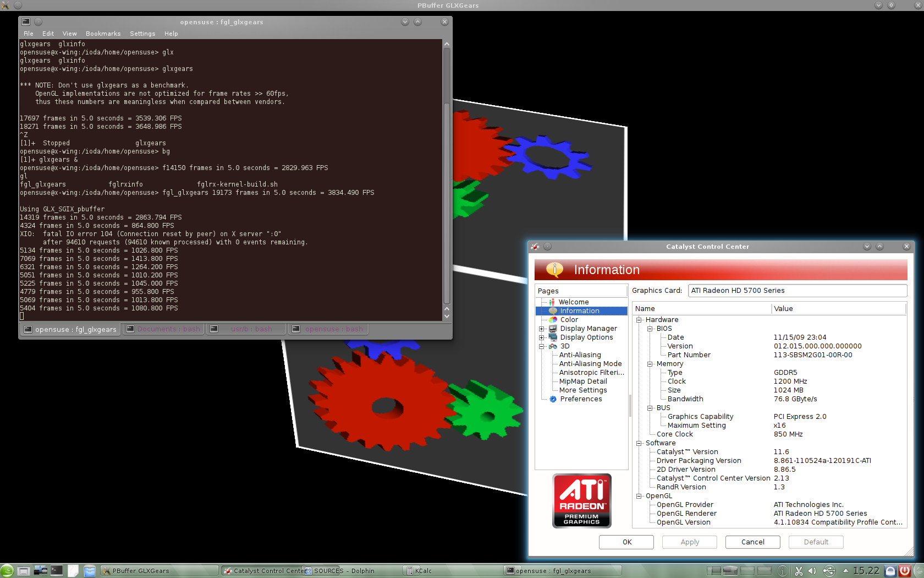Viewport: 924px width, 578px height.
Task: Collapse the OpenGL node in information list
Action: (639, 496)
